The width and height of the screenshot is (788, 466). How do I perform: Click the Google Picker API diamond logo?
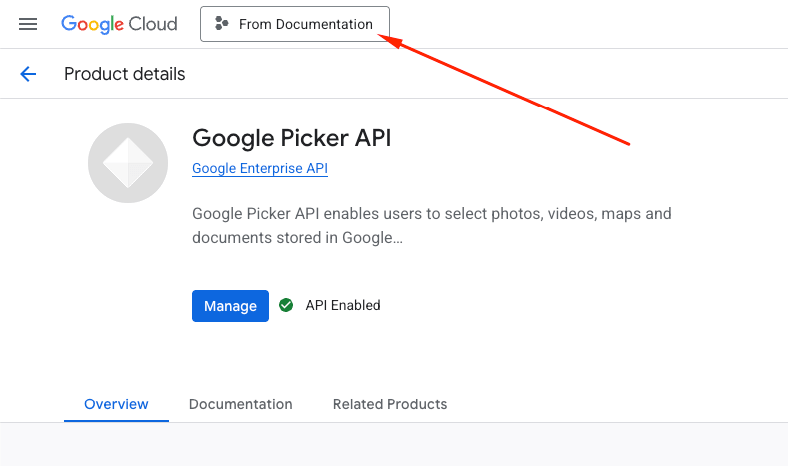128,163
